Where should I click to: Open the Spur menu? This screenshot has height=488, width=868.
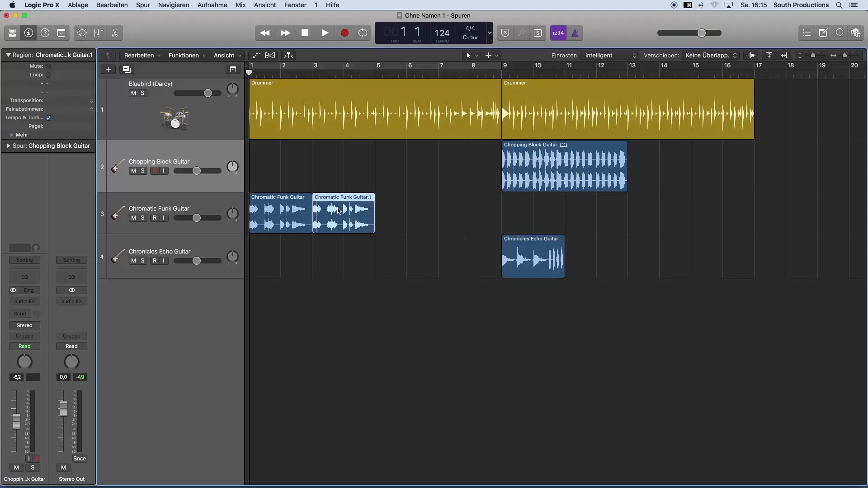point(143,5)
